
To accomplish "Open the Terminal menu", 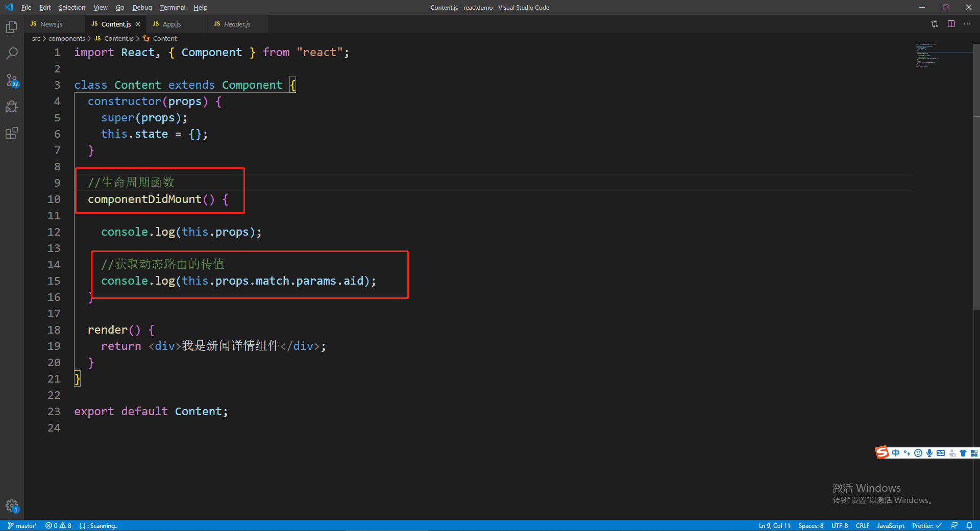I will [x=173, y=7].
